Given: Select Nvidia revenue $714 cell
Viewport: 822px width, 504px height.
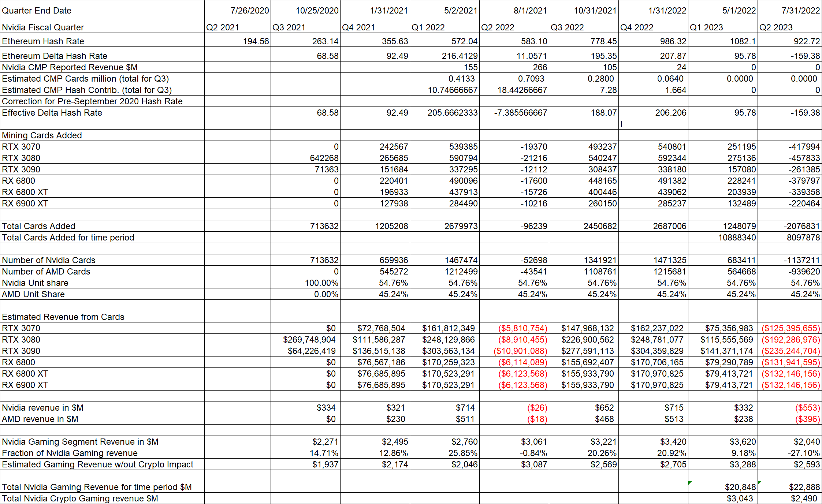Looking at the screenshot, I should pyautogui.click(x=445, y=407).
